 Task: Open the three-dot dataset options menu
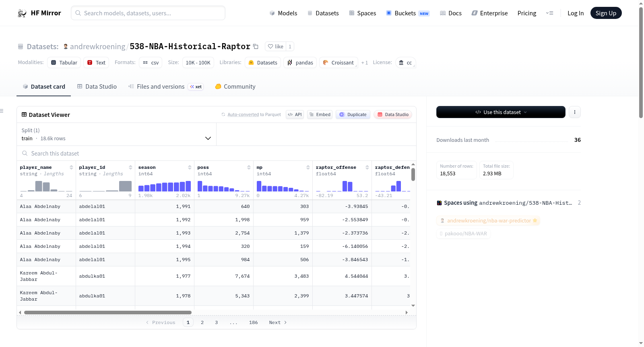pyautogui.click(x=575, y=112)
